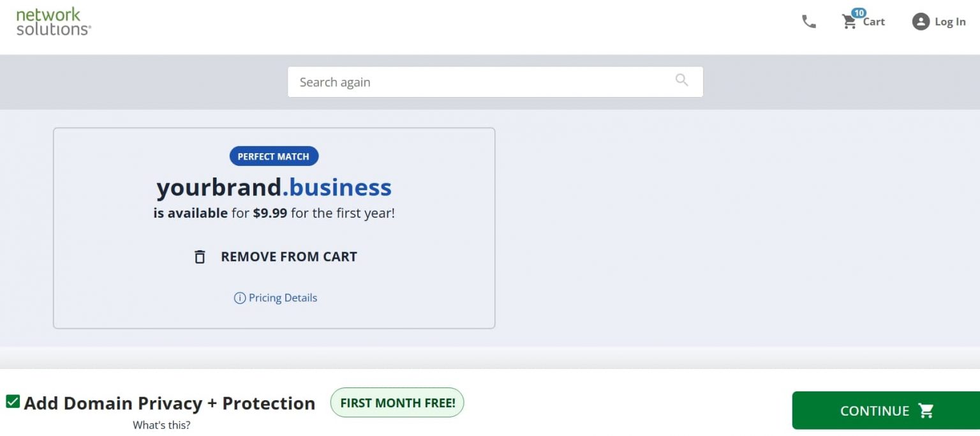Click the Perfect Match badge
Viewport: 980px width, 436px height.
(274, 156)
